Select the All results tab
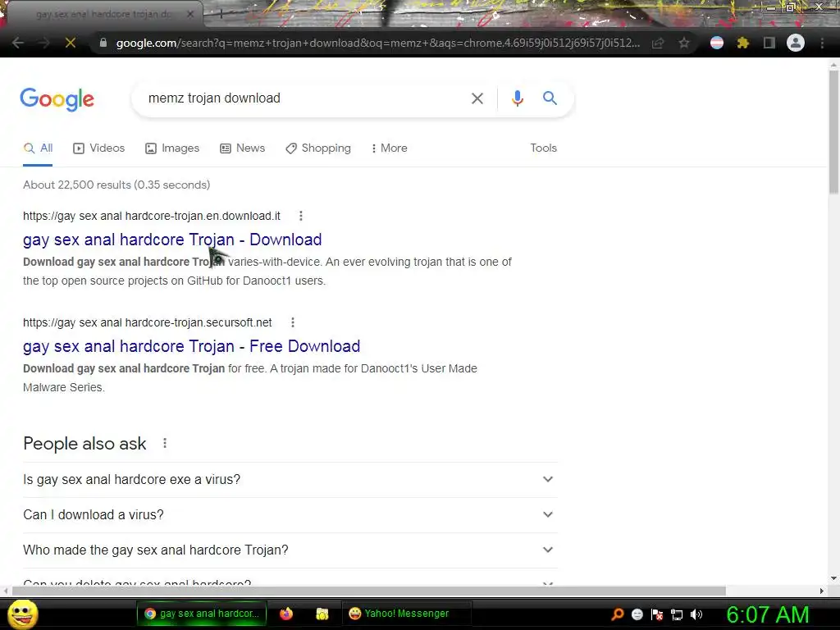The image size is (840, 630). coord(38,148)
